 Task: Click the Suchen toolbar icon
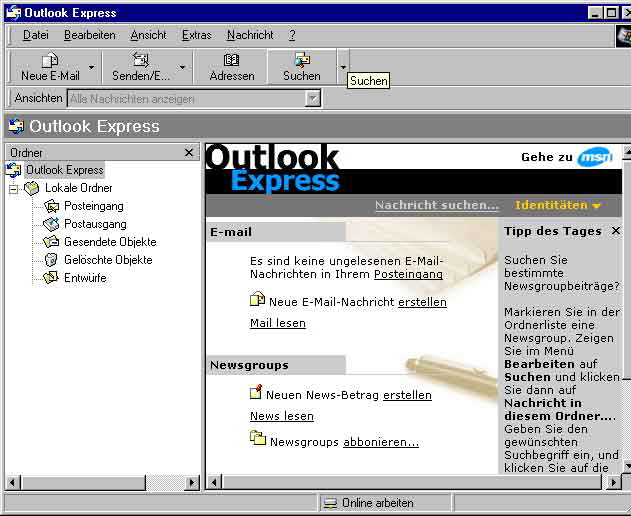click(x=301, y=61)
